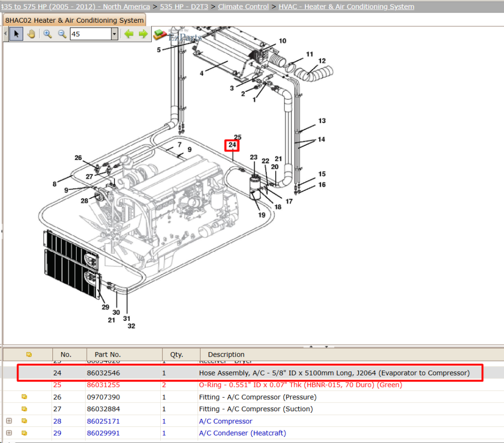
Task: Click the note icon on row 29
Action: coord(24,433)
